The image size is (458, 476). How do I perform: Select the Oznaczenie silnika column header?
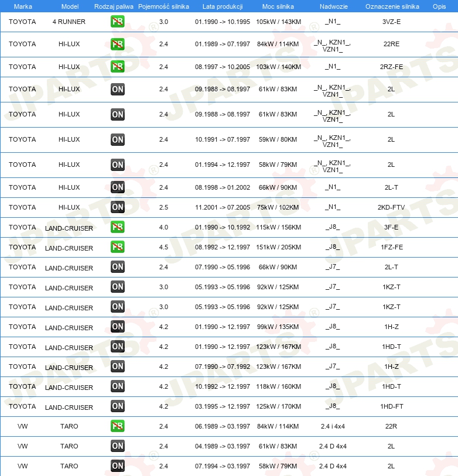(x=392, y=6)
